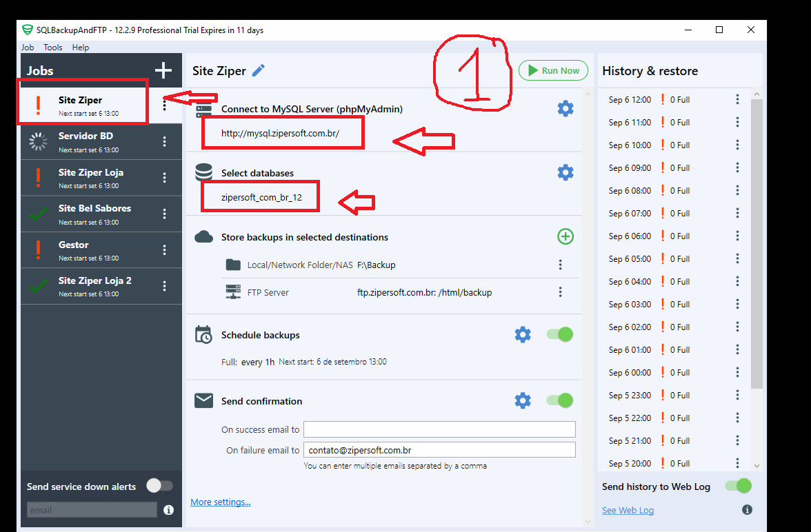811x532 pixels.
Task: Open options for Sep 6 04:00 backup
Action: [738, 281]
